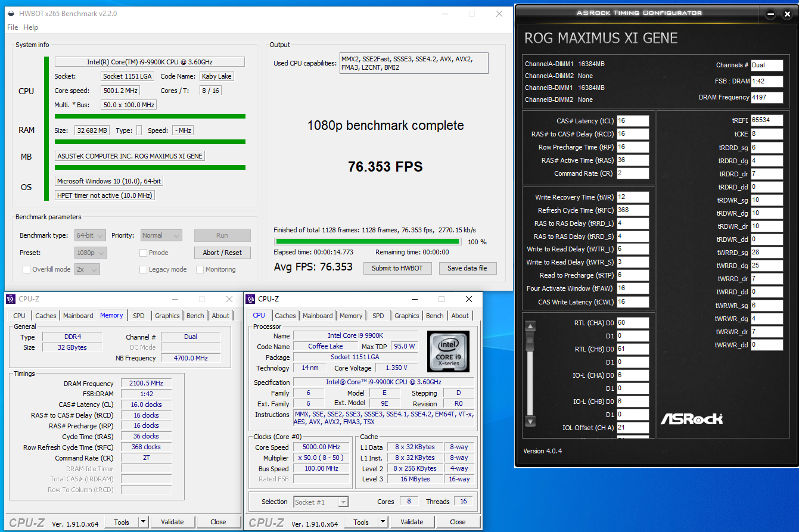The height and width of the screenshot is (532, 799).
Task: Open the File menu in HWBOT x265 Benchmark
Action: (13, 27)
